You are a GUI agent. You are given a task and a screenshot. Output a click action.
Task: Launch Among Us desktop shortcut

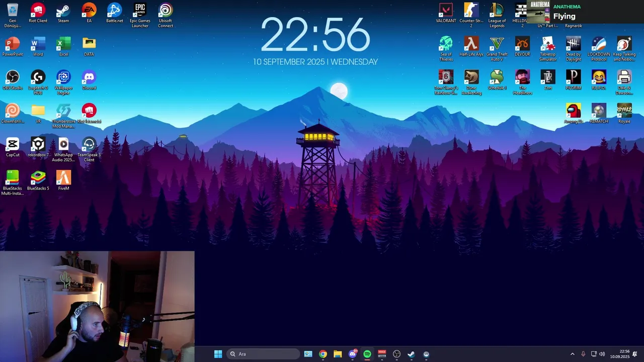[x=573, y=114]
